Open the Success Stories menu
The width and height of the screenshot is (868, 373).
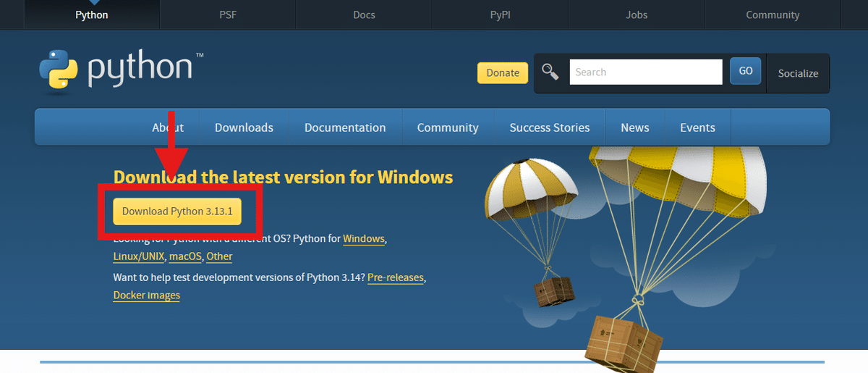tap(550, 127)
